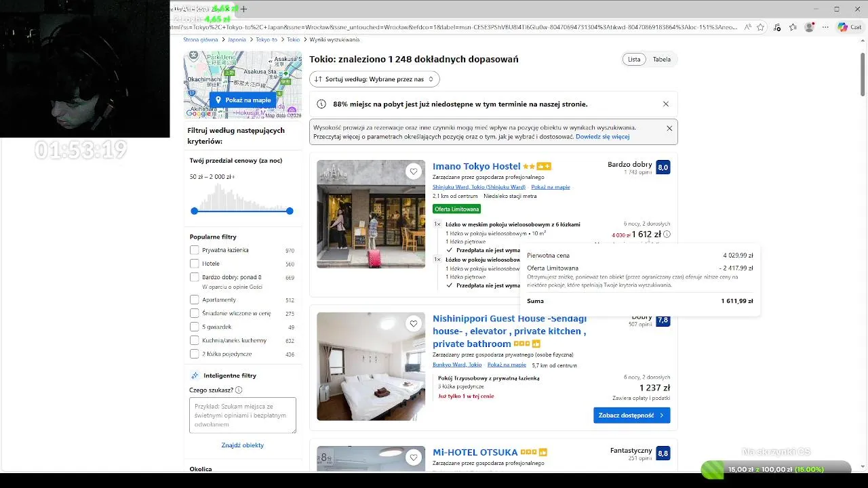
Task: Open Tokio breadcrumb link
Action: pyautogui.click(x=293, y=39)
